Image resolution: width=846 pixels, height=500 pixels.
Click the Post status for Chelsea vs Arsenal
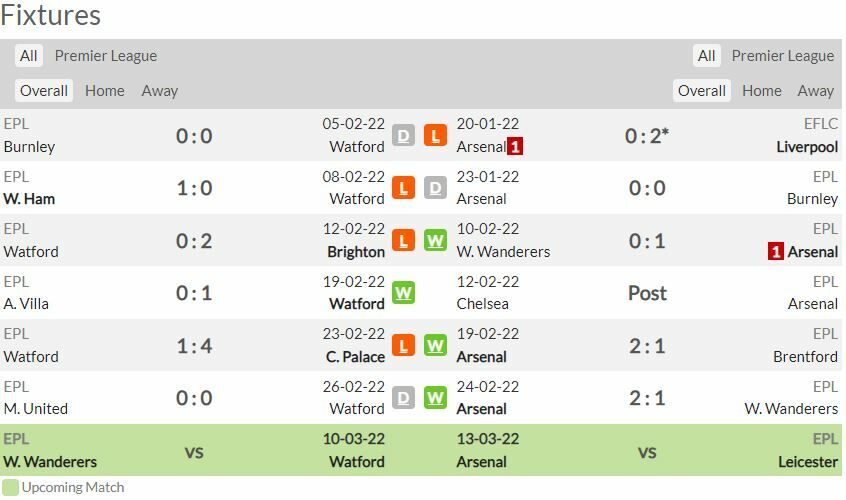pos(647,293)
